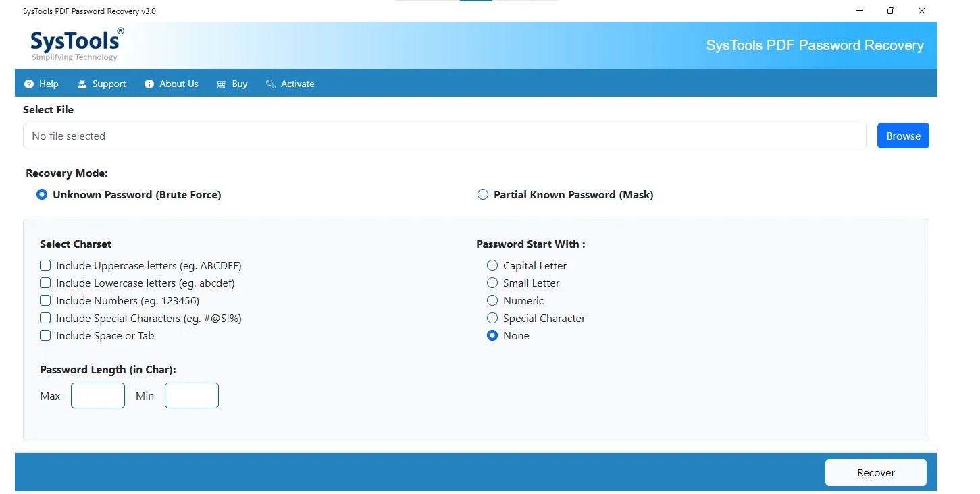Select Capital Letter as password start

tap(492, 265)
